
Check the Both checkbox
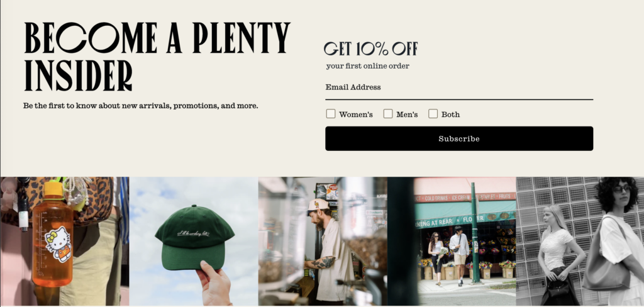point(433,114)
